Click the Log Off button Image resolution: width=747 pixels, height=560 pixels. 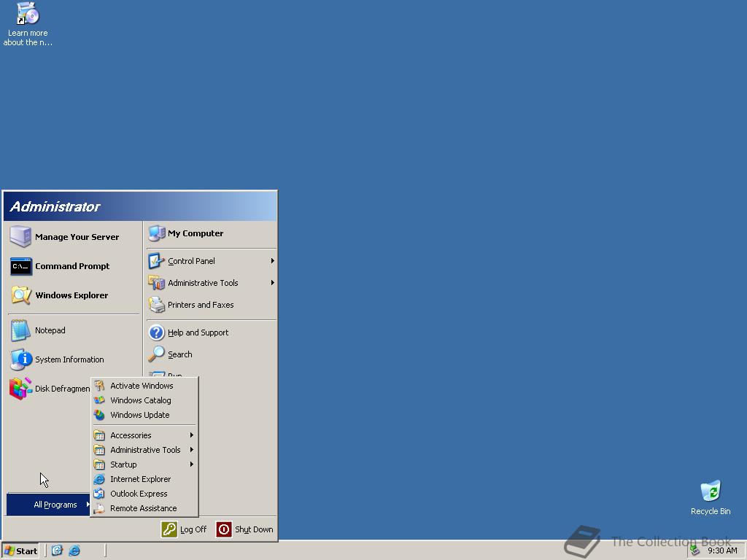[x=185, y=529]
